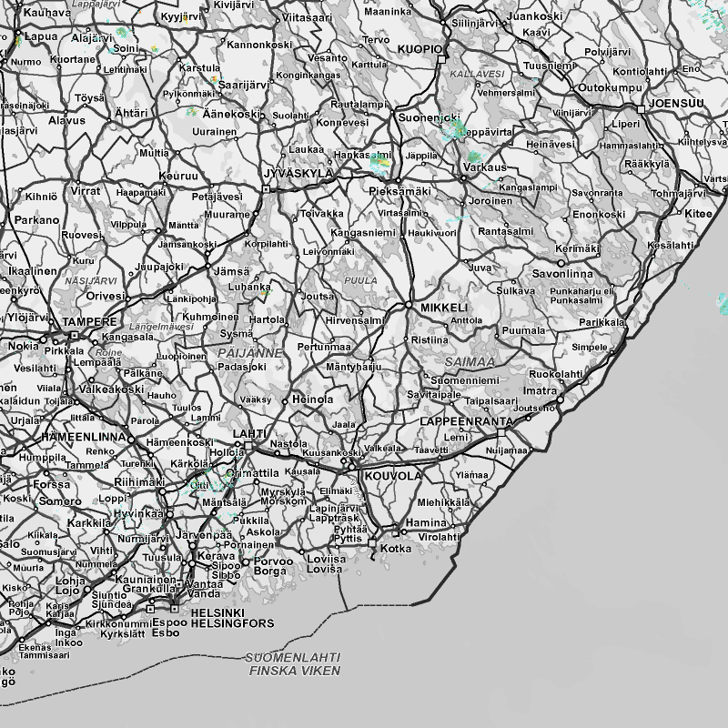Click the Riihimäki town name
The height and width of the screenshot is (728, 728).
[x=139, y=482]
